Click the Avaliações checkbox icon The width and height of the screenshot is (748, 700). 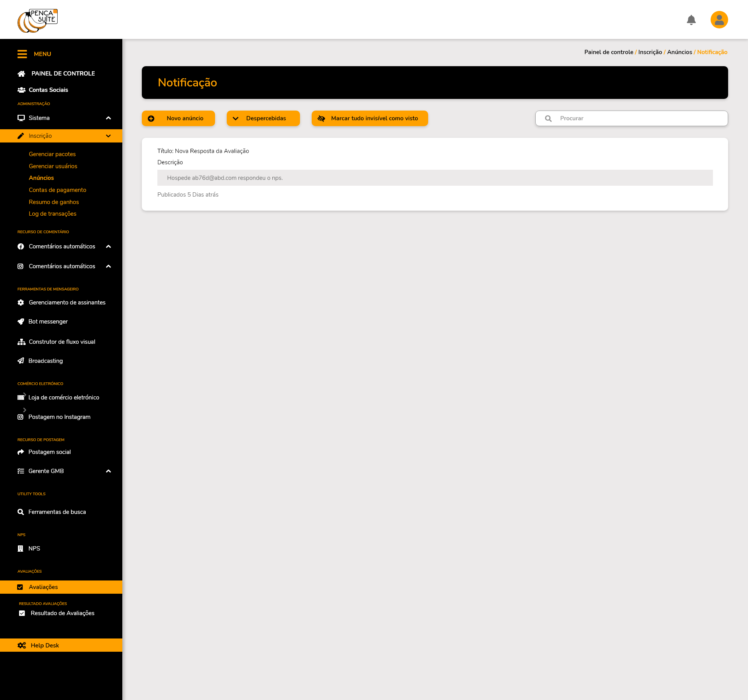20,587
